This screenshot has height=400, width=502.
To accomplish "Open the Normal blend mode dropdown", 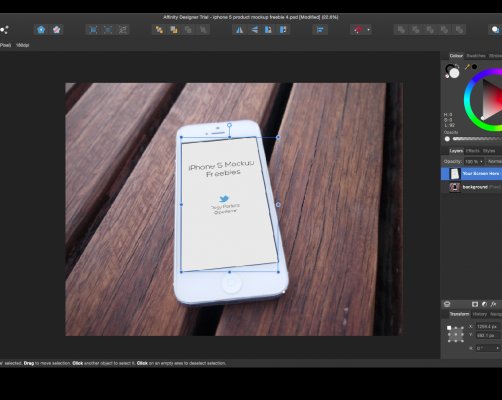I will pyautogui.click(x=494, y=162).
